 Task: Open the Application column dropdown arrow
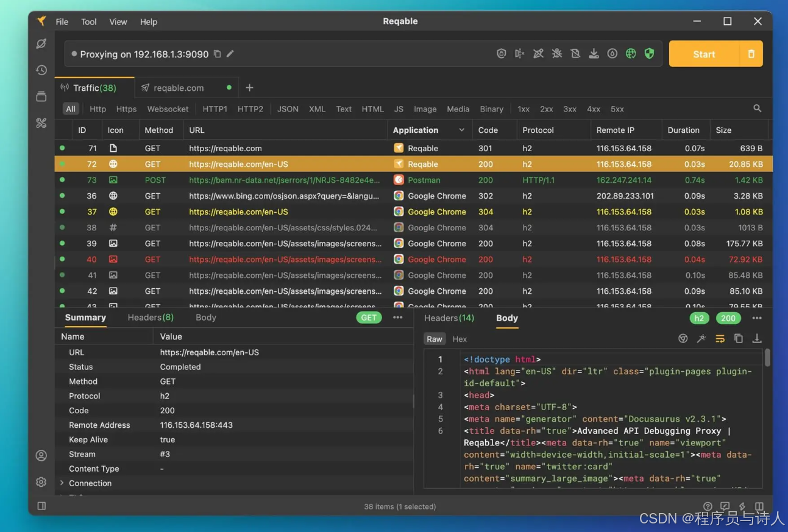click(461, 130)
